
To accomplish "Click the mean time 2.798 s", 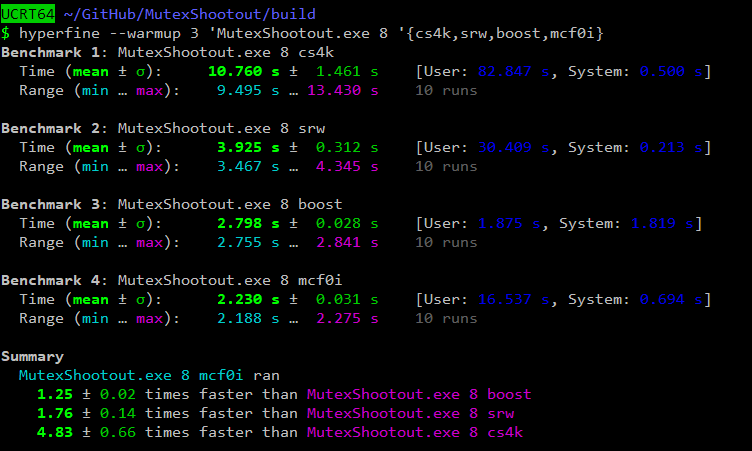I will [x=248, y=224].
